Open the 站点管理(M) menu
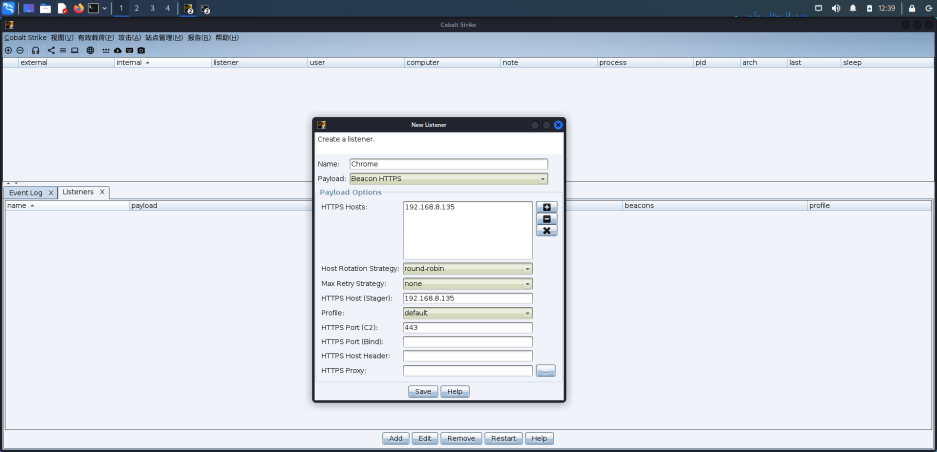The image size is (937, 452). 164,38
